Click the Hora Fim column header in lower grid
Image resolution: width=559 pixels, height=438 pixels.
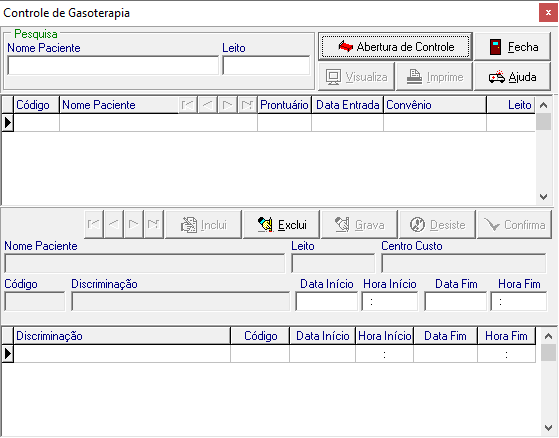(506, 336)
